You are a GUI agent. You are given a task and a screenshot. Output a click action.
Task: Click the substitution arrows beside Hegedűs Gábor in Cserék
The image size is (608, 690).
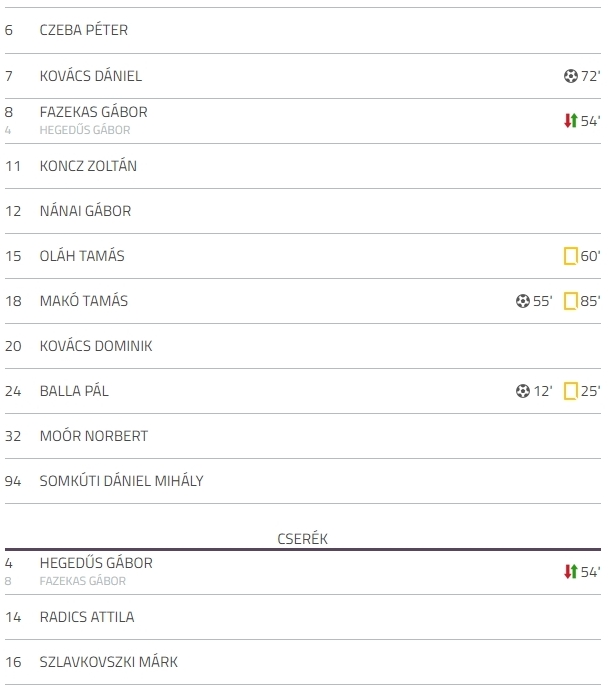tap(571, 572)
